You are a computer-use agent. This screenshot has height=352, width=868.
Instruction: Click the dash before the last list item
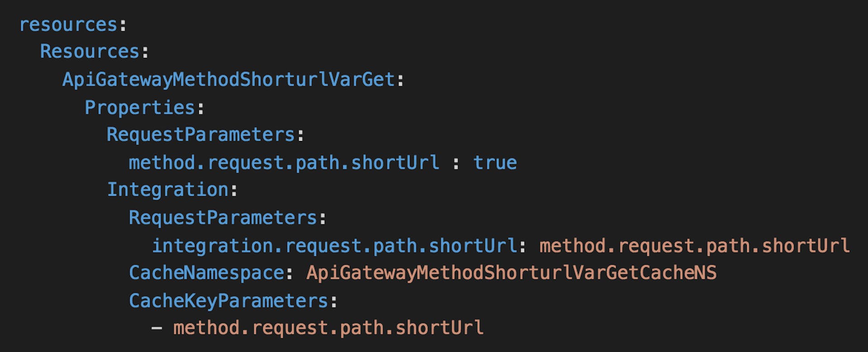[157, 328]
